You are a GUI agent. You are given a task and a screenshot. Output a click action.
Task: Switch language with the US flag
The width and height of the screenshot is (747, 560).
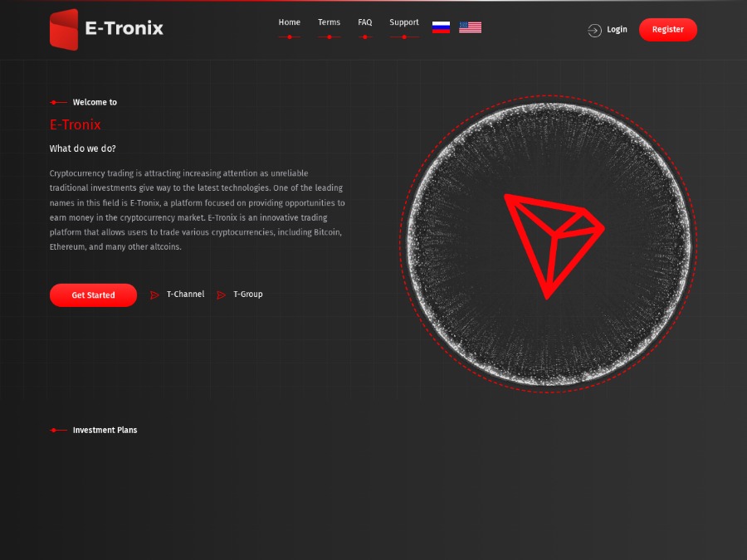click(x=470, y=27)
